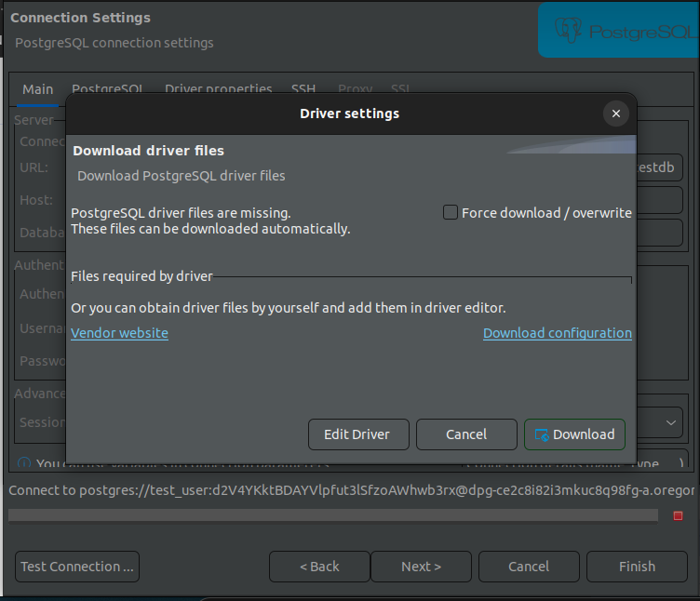Cancel the Driver settings dialog

466,434
